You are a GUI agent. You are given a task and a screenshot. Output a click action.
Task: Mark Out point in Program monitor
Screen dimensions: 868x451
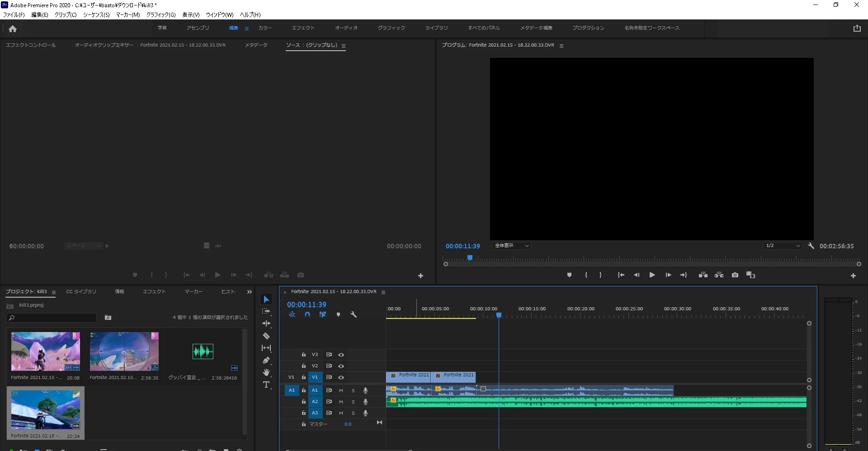coord(600,275)
